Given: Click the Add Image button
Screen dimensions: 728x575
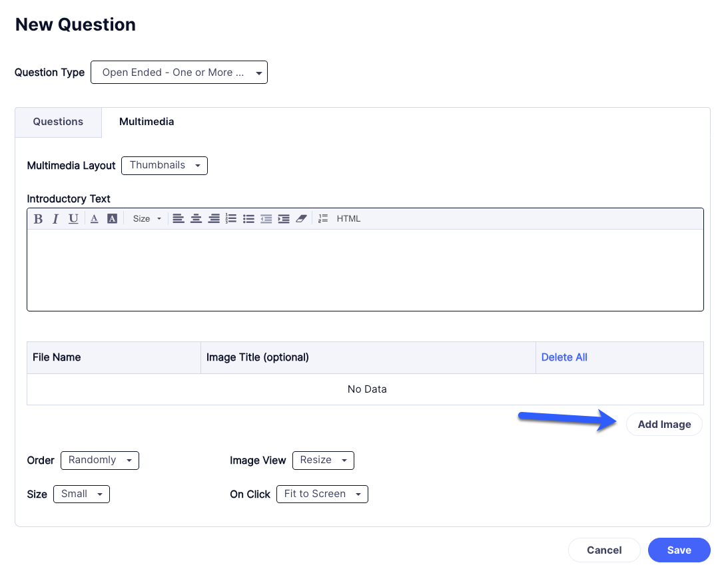Looking at the screenshot, I should tap(664, 425).
